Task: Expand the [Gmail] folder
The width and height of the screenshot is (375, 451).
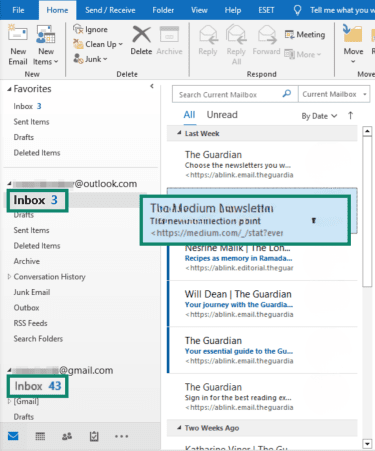Action: click(9, 401)
